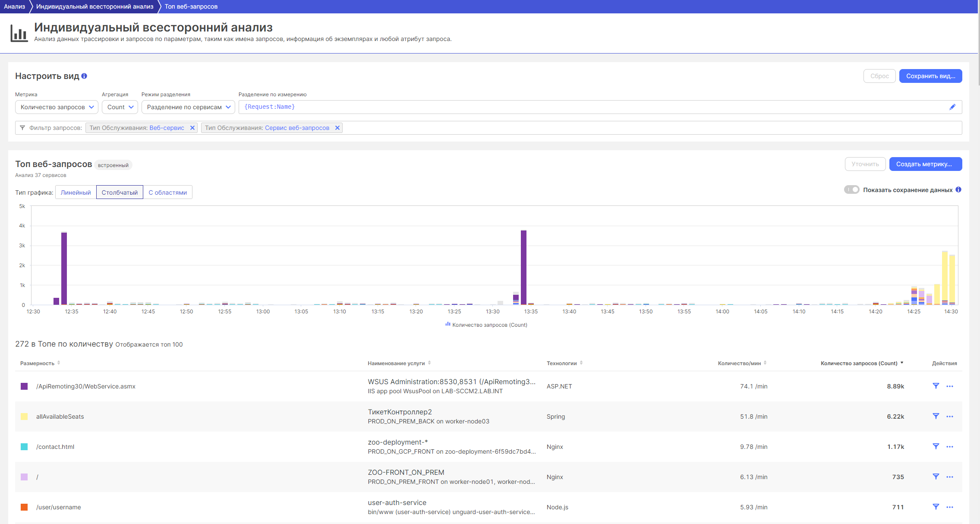Remove the Веб-сервис filter tag
The height and width of the screenshot is (524, 980).
tap(192, 128)
